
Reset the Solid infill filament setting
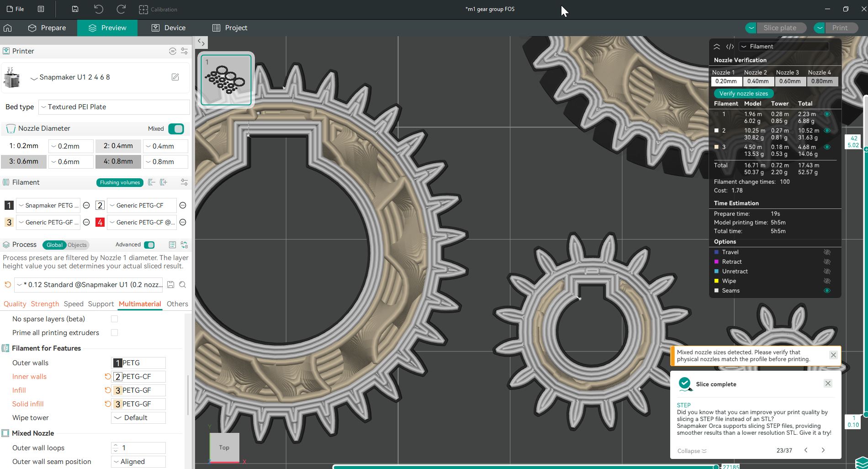pyautogui.click(x=107, y=404)
